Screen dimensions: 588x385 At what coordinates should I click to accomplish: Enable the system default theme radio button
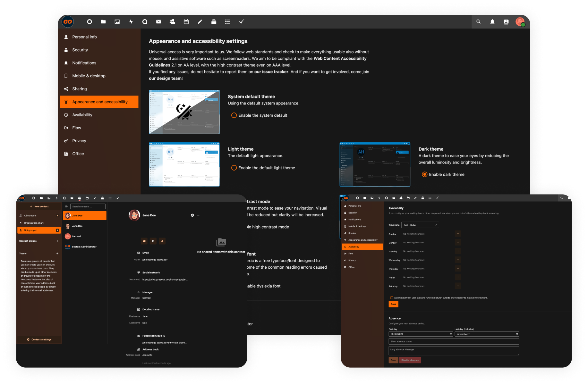click(234, 115)
